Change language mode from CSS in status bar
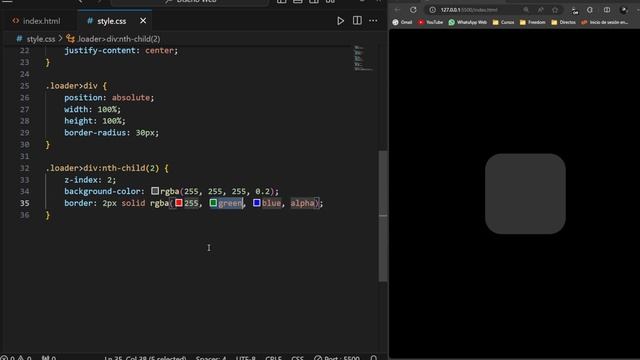640x360 pixels. [x=298, y=358]
